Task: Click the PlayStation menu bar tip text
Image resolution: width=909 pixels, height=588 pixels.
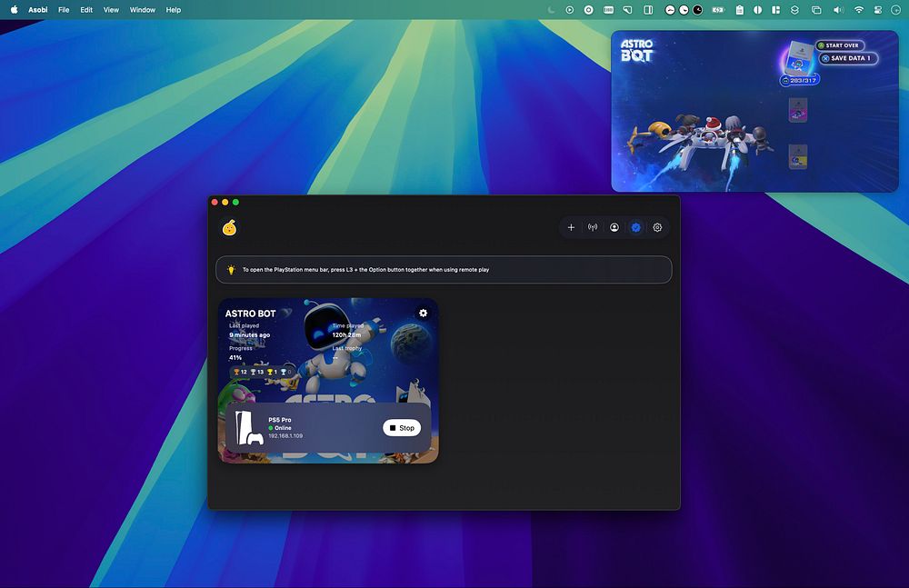Action: tap(365, 270)
